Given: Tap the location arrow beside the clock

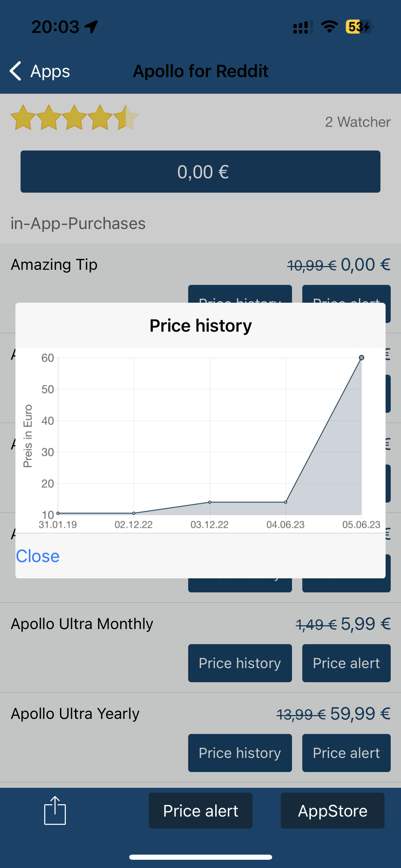Looking at the screenshot, I should 92,27.
